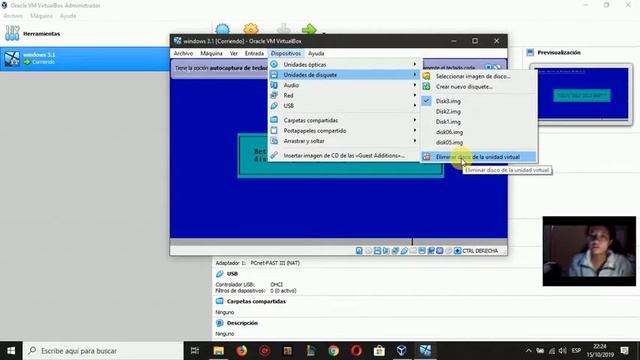Select disk05.img floppy image
This screenshot has height=360, width=640.
(x=478, y=142)
